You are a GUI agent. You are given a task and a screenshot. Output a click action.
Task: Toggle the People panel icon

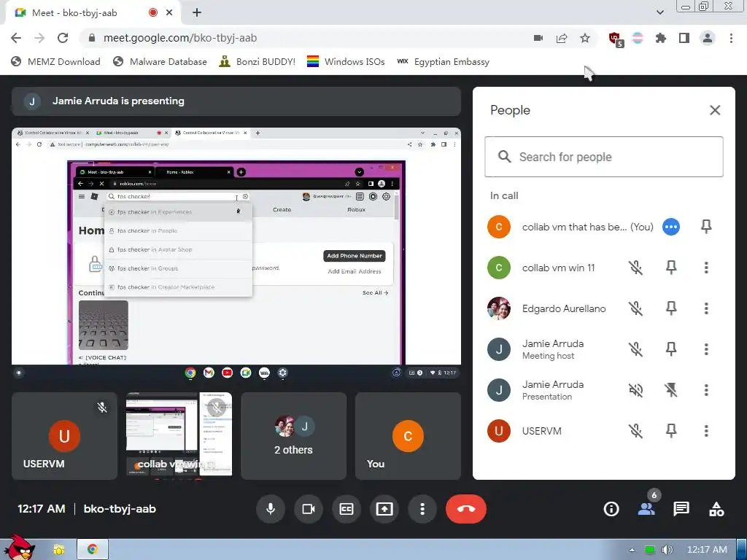tap(646, 509)
